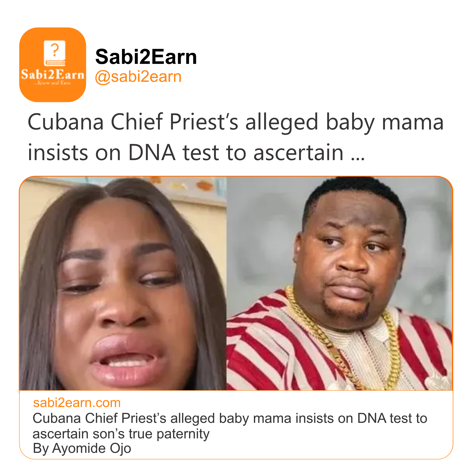Open the Sabi2Earn account name

146,57
